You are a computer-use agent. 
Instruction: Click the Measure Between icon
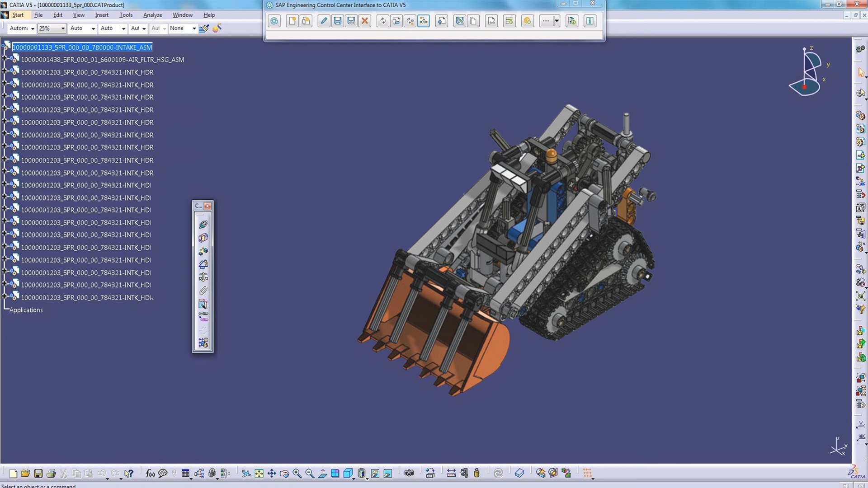(451, 473)
